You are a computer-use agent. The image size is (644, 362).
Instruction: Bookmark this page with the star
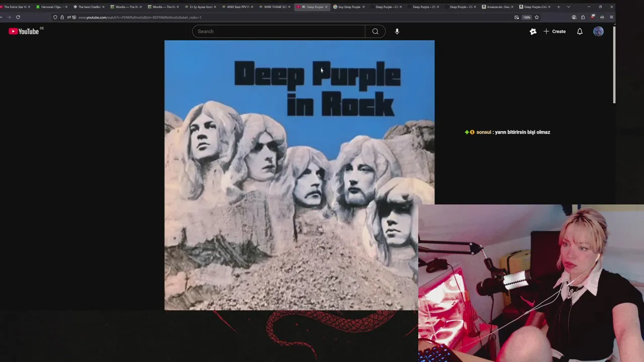click(537, 17)
